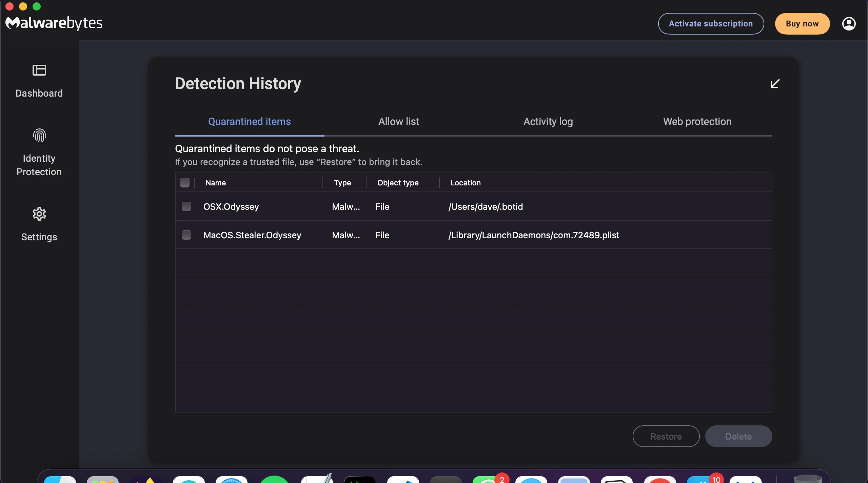Sort by the Name column header

tap(216, 183)
